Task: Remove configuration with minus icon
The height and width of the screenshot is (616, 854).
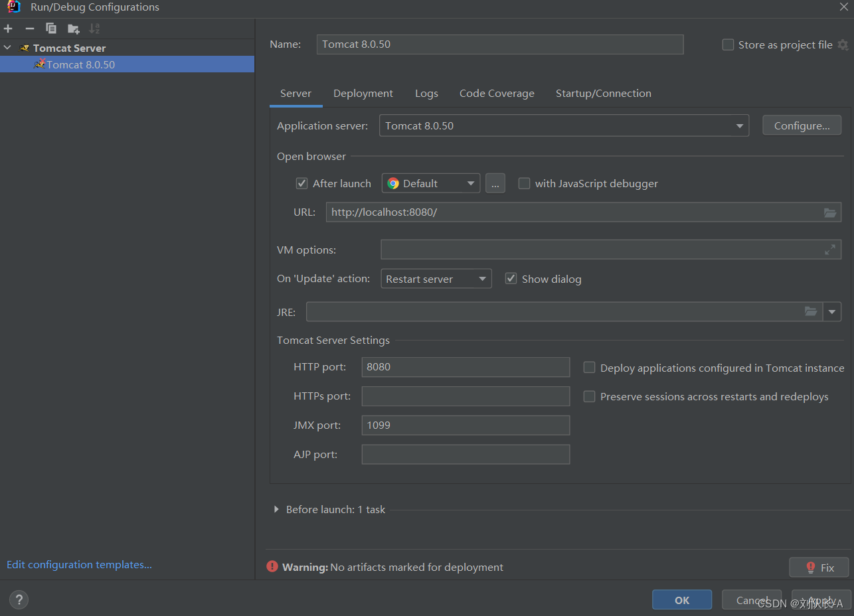Action: tap(29, 29)
